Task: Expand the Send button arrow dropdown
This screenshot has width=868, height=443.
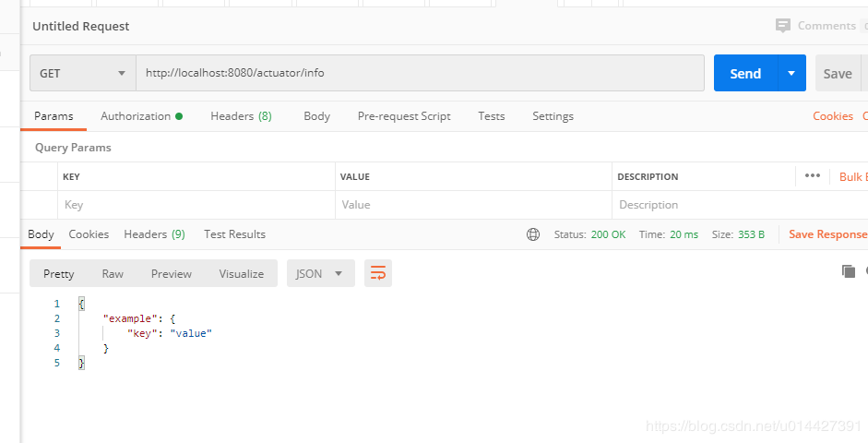Action: click(x=791, y=73)
